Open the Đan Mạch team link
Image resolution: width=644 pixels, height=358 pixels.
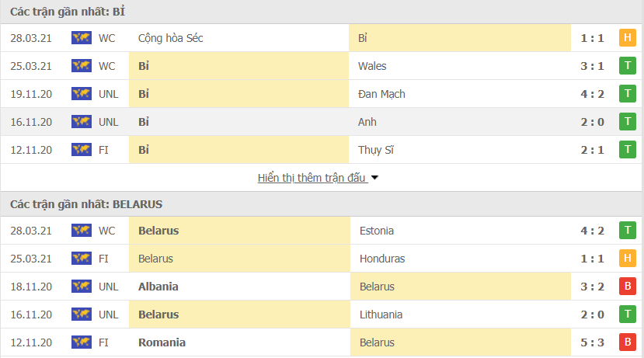[382, 94]
